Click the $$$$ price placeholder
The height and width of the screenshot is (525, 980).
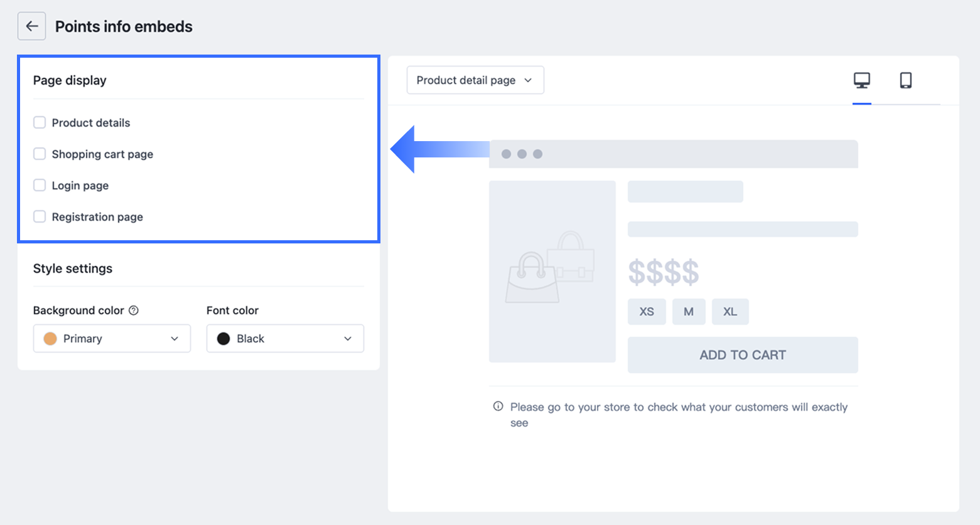pos(664,272)
